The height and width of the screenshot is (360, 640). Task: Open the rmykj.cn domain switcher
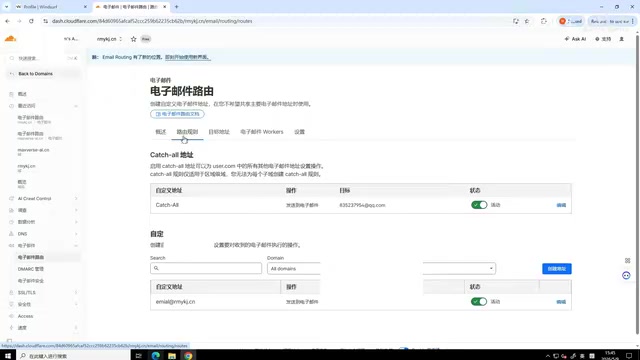point(109,39)
